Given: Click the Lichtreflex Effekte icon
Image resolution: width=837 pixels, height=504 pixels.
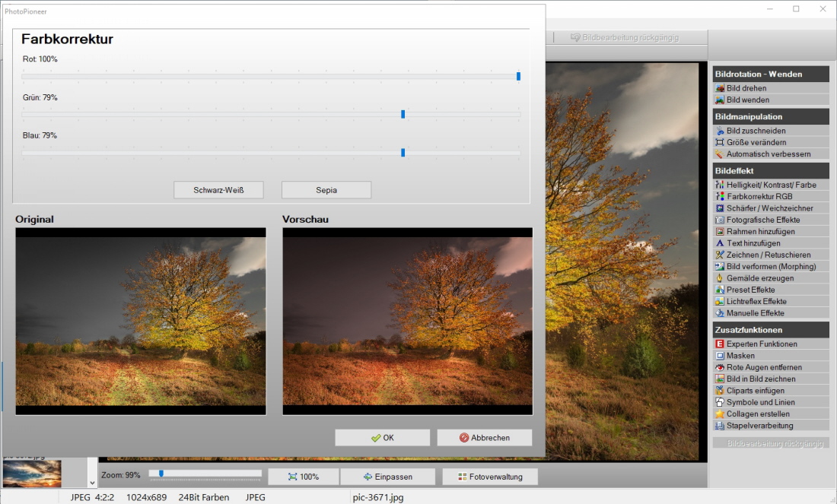Looking at the screenshot, I should (x=720, y=302).
